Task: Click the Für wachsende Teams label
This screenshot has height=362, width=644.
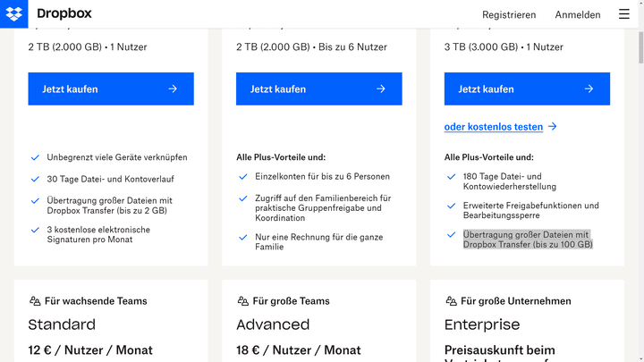Action: 96,301
